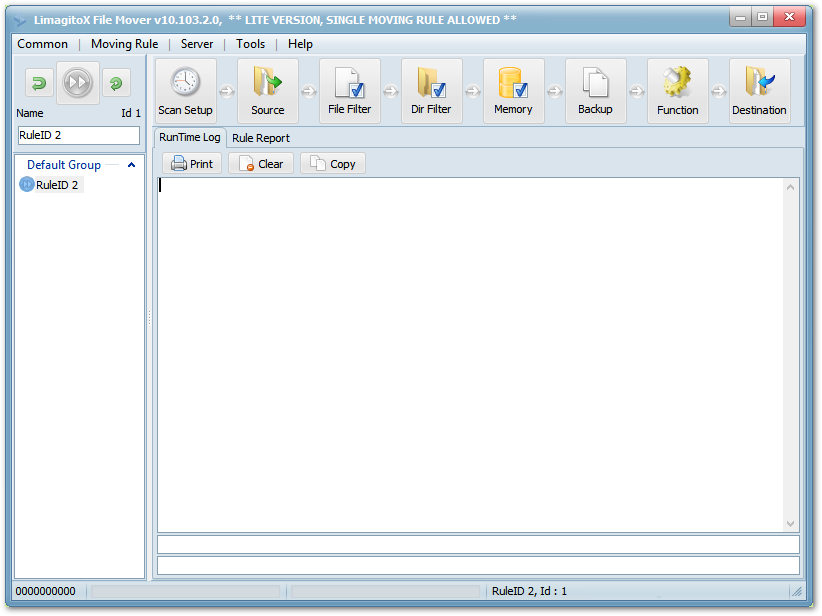Open the Scan Setup clock icon
The height and width of the screenshot is (616, 822).
pos(186,91)
